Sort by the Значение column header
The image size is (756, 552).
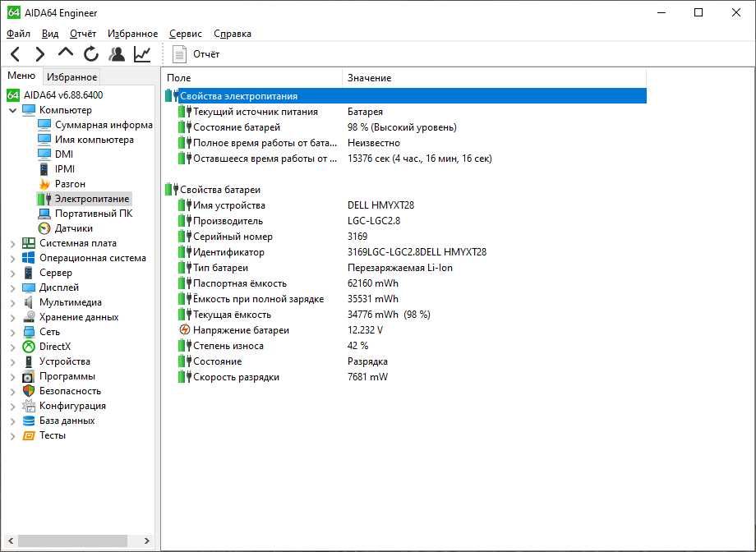(494, 77)
